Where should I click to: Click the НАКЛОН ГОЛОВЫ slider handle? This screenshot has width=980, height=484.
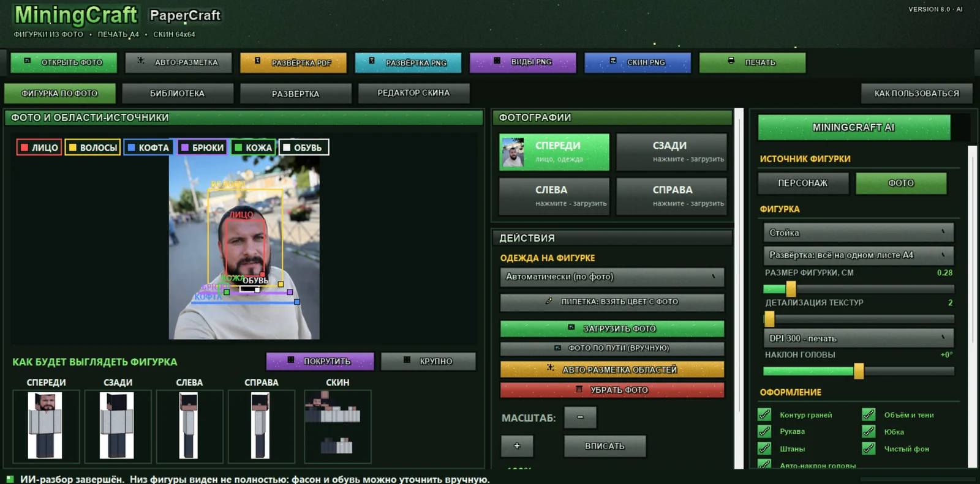pos(859,370)
